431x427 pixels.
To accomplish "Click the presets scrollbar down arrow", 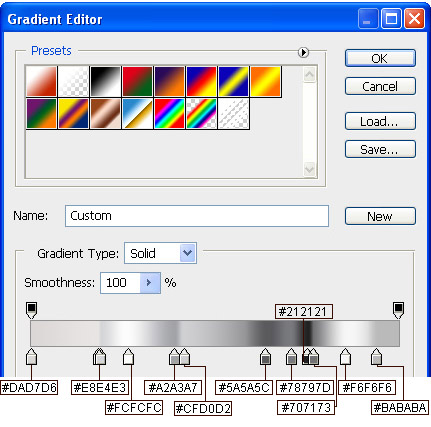I will [x=309, y=169].
